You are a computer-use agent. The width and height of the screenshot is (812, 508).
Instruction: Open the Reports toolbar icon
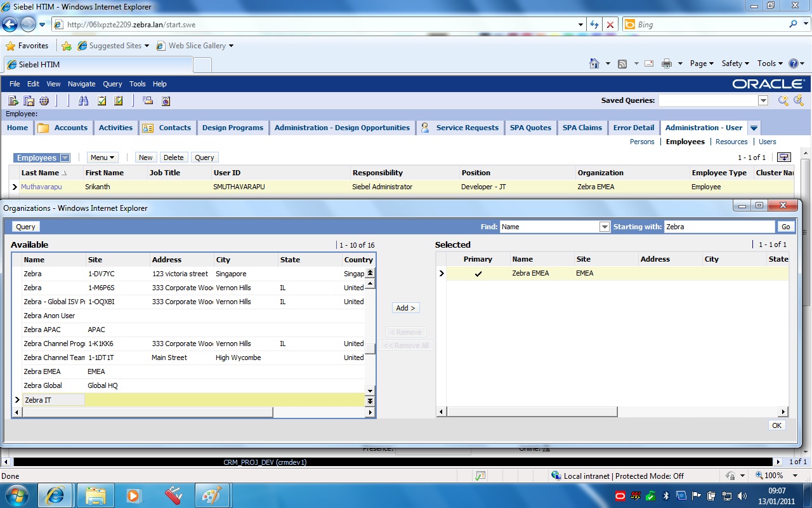click(165, 100)
